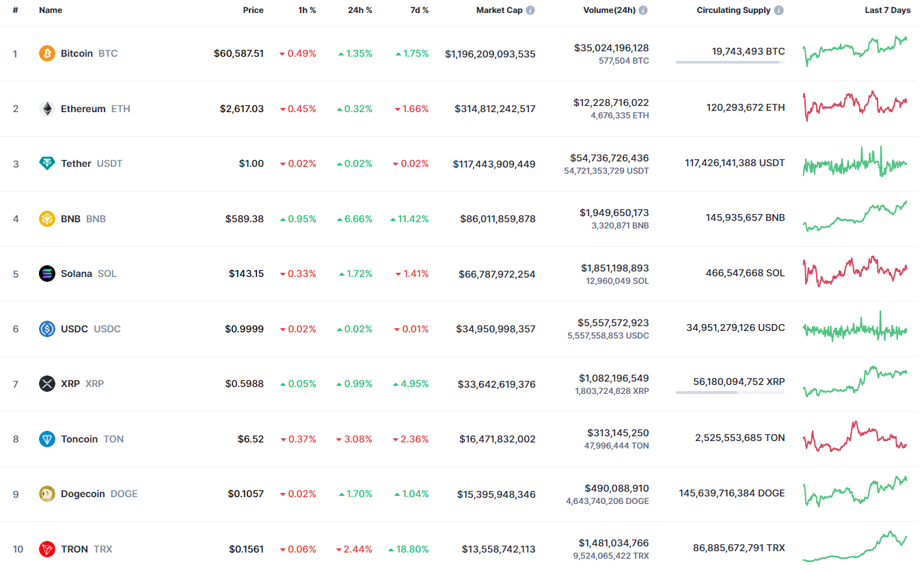Open BNB's last 7 days sparkline chart
Image resolution: width=924 pixels, height=571 pixels.
click(x=855, y=217)
